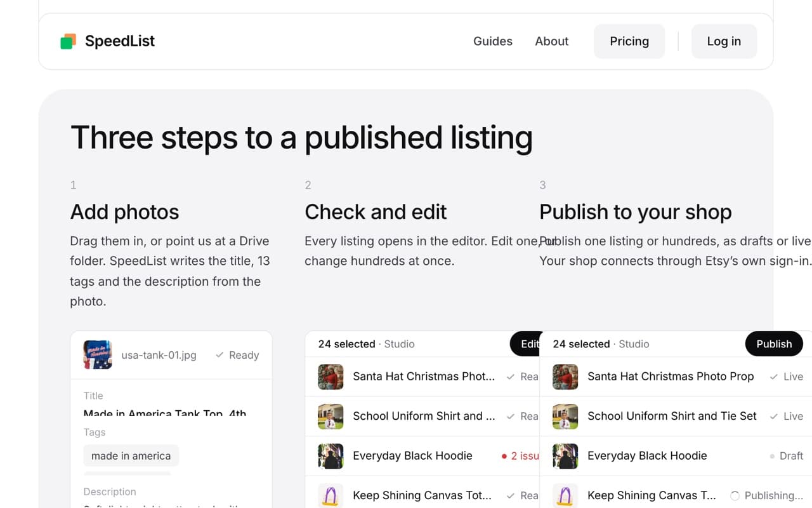Select the "Keep Shining Canvas T..." publishing listing title
The height and width of the screenshot is (508, 812).
click(x=652, y=495)
